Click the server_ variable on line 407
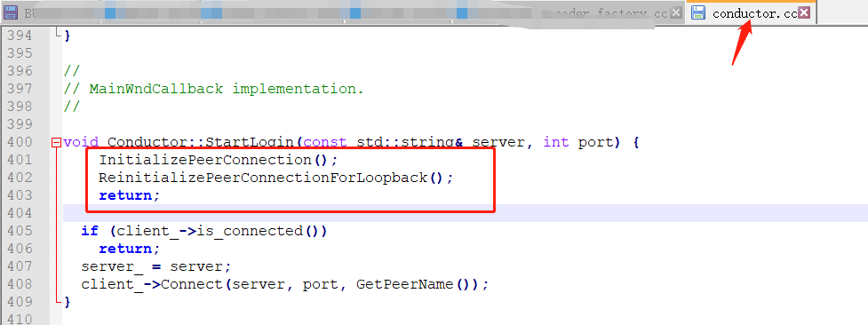The height and width of the screenshot is (325, 868). (112, 266)
